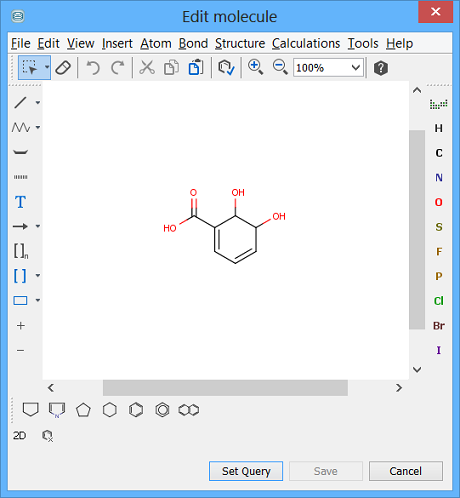460x498 pixels.
Task: Toggle the positive charge tool
Action: tap(21, 326)
